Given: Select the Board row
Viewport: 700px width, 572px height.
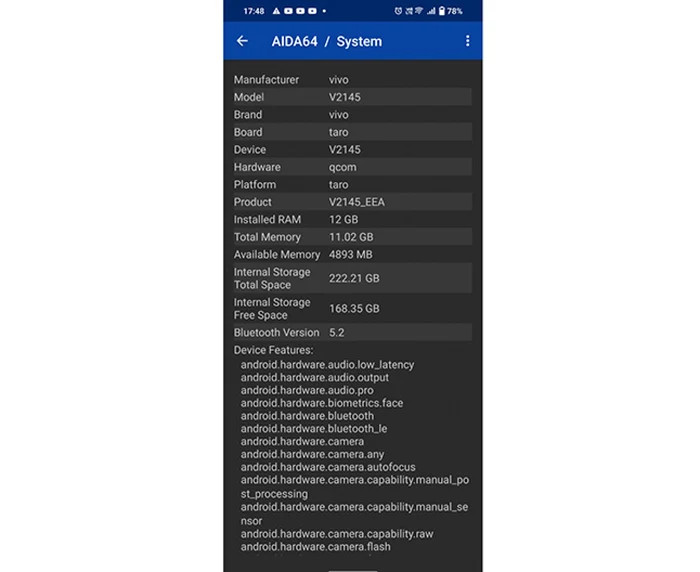Looking at the screenshot, I should click(x=352, y=132).
